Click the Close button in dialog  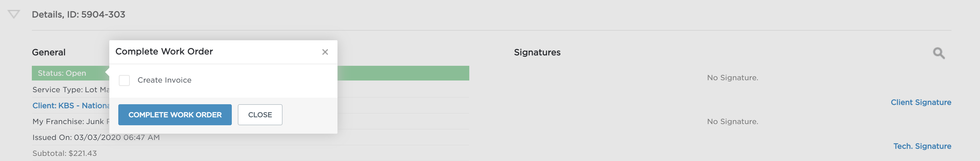(x=260, y=114)
